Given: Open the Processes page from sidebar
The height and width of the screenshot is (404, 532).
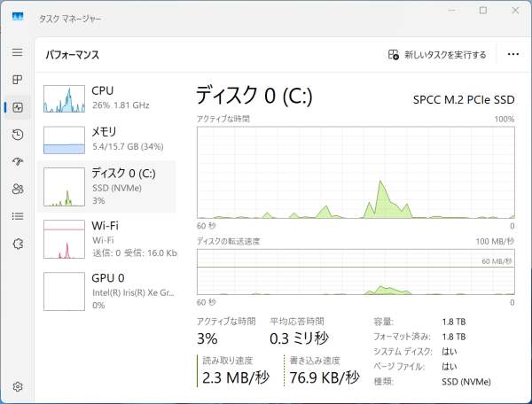Looking at the screenshot, I should 17,80.
